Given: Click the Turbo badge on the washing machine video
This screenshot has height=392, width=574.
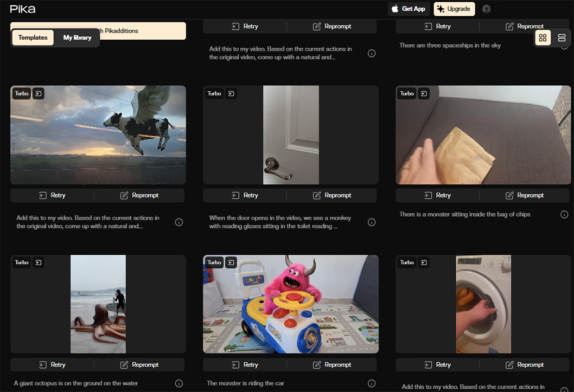Looking at the screenshot, I should (x=407, y=263).
